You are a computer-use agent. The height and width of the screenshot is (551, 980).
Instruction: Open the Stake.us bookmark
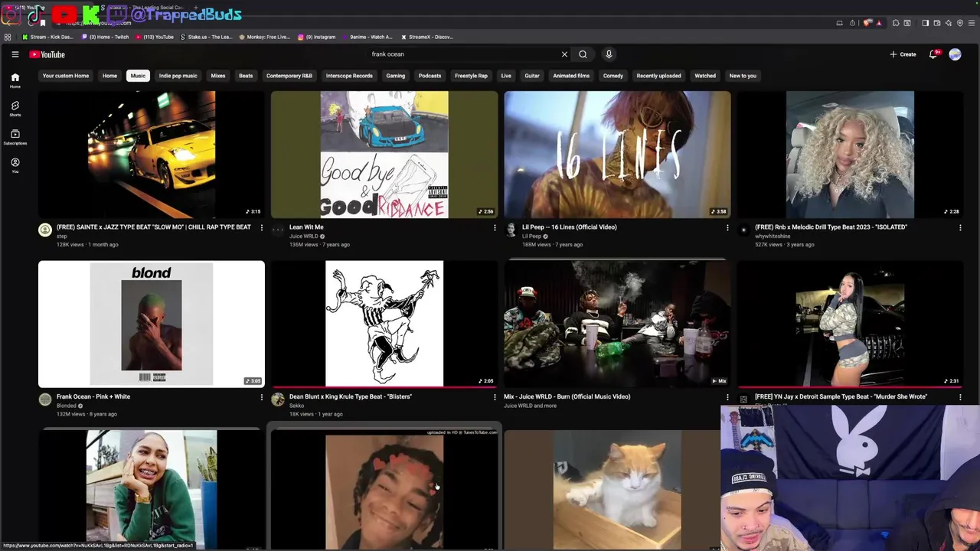click(x=206, y=37)
